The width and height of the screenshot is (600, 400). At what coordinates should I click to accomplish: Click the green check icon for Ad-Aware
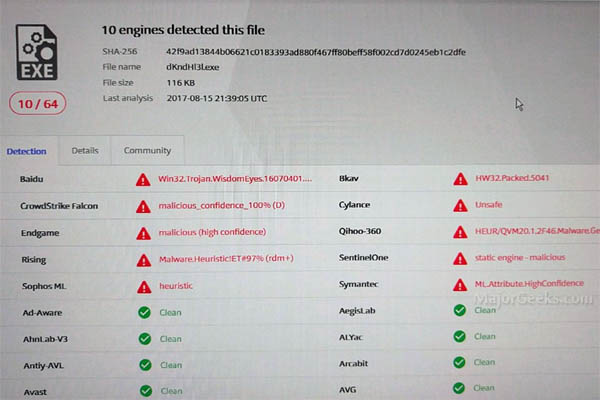144,312
